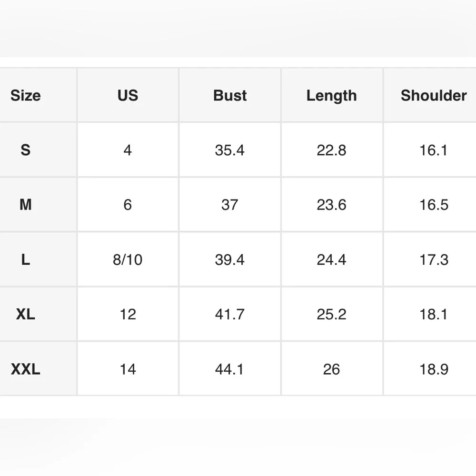
Task: Select the XL size row label
Action: (26, 314)
